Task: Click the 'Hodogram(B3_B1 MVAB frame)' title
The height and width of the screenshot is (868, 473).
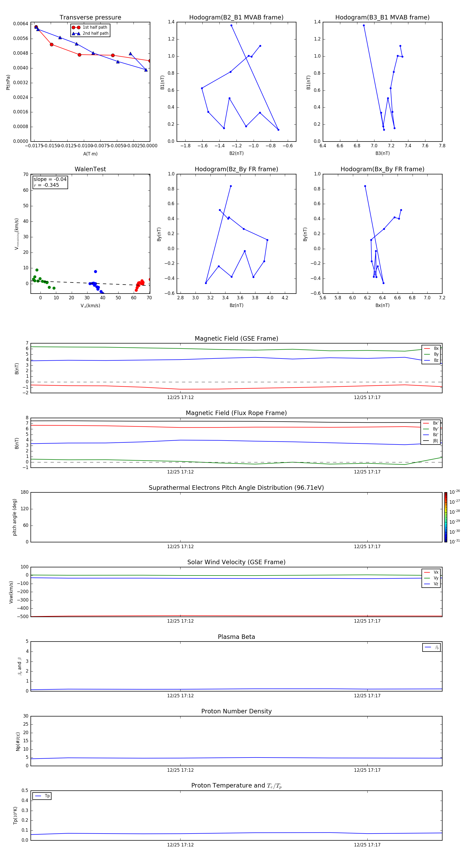Action: click(382, 18)
